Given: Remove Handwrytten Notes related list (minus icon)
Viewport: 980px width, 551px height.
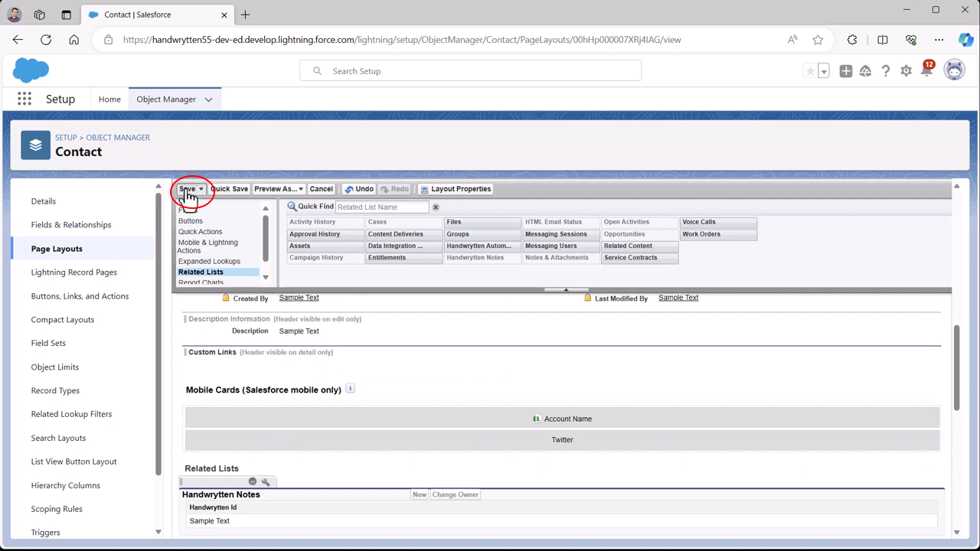Looking at the screenshot, I should 253,481.
